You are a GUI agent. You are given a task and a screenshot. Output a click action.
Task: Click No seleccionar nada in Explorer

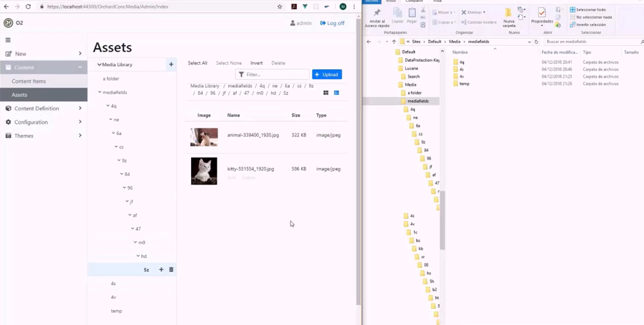tap(590, 17)
